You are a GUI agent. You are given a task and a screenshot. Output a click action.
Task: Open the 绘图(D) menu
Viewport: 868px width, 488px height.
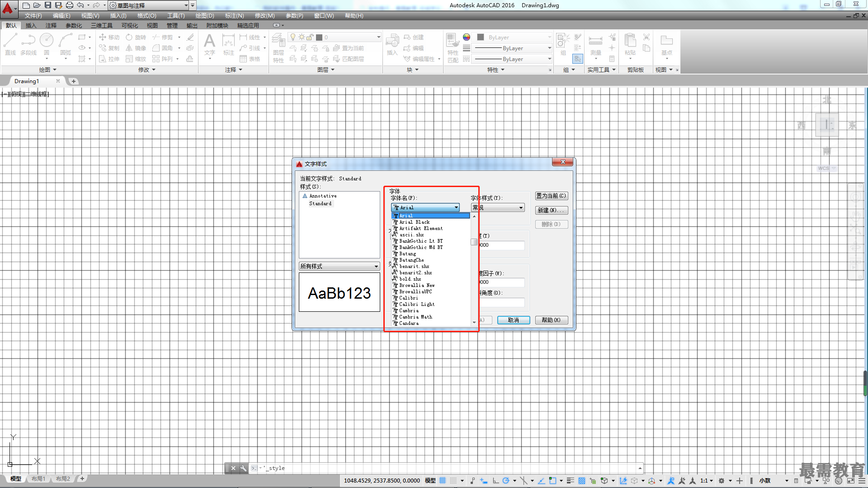[x=205, y=16]
